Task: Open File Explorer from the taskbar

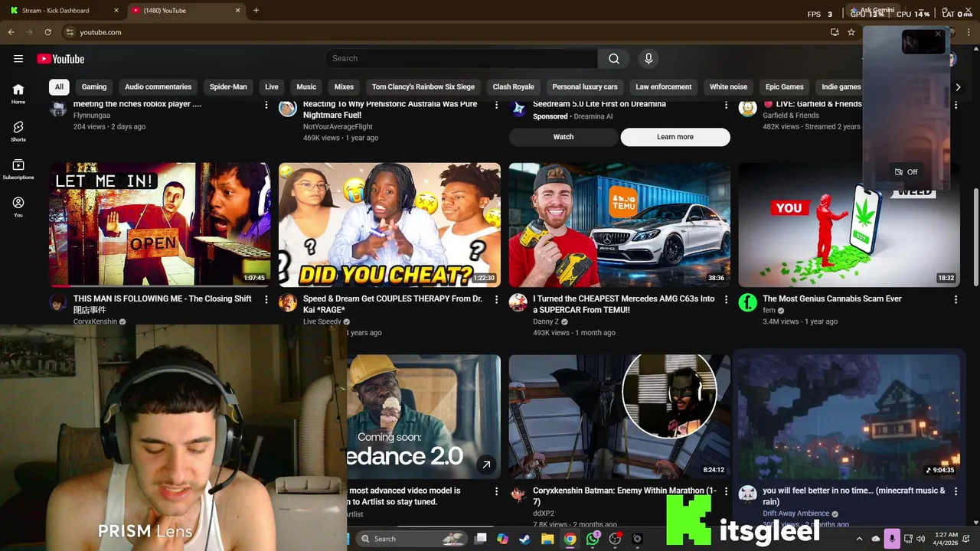Action: 547,539
